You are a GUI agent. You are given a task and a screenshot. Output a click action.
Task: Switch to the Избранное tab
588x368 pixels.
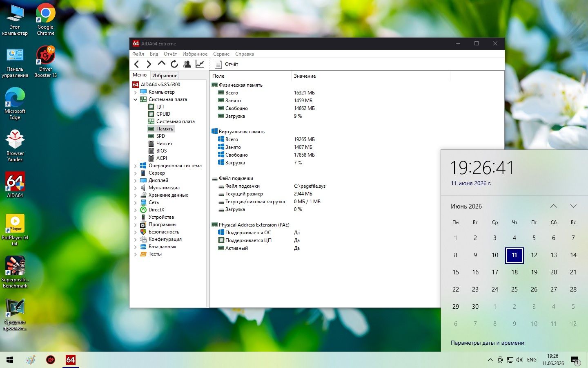165,75
